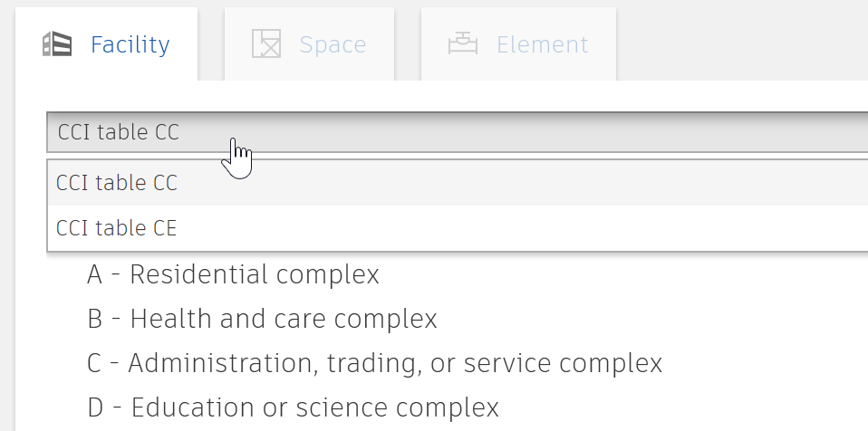This screenshot has width=868, height=431.
Task: Click the Facility building icon
Action: (57, 44)
